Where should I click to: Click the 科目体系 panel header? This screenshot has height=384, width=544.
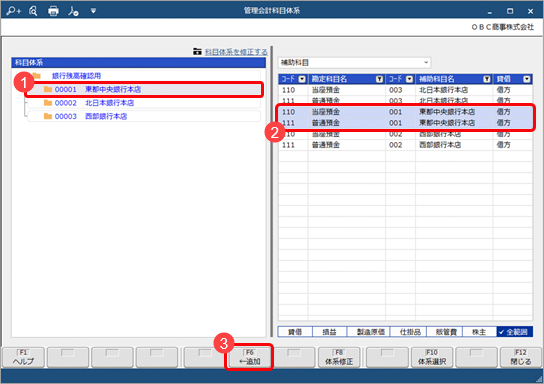pos(138,62)
